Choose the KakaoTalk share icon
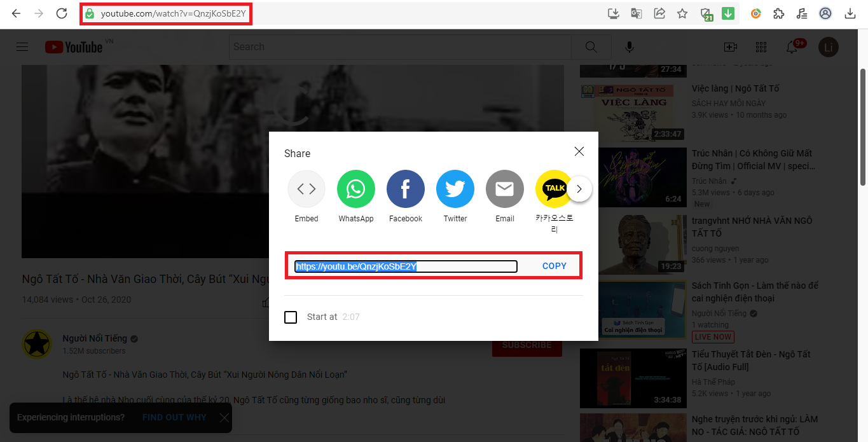868x442 pixels. [x=554, y=190]
